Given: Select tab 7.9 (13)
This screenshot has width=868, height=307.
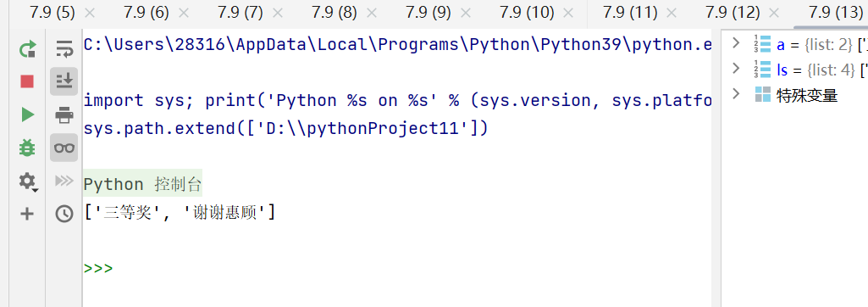Looking at the screenshot, I should click(836, 12).
